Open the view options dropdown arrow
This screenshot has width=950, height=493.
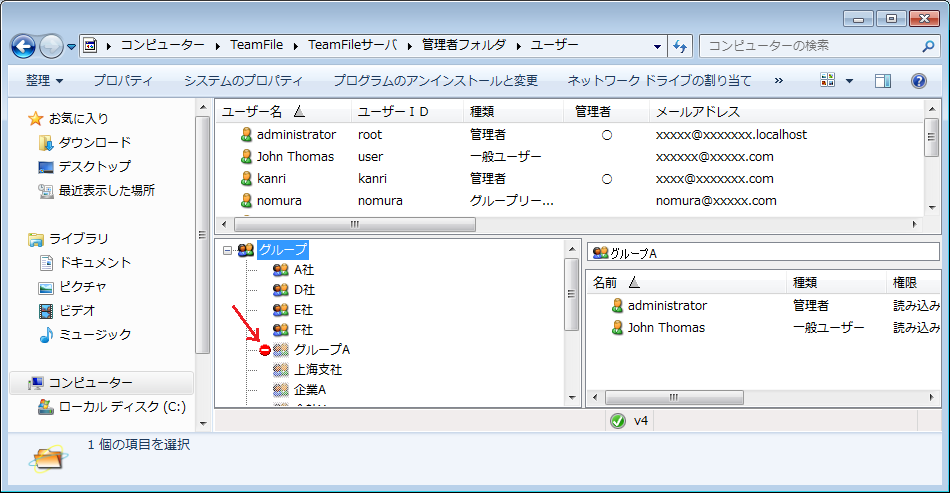(x=850, y=81)
